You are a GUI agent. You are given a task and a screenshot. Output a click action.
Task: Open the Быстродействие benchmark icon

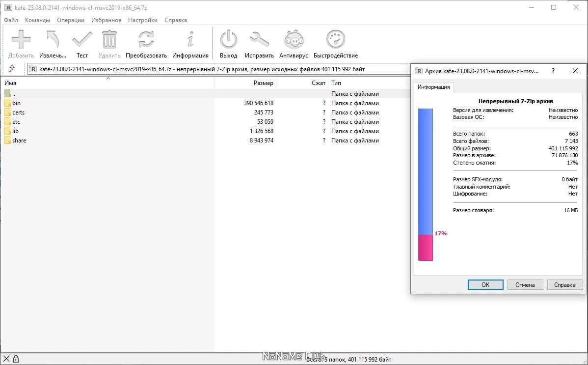tap(336, 39)
